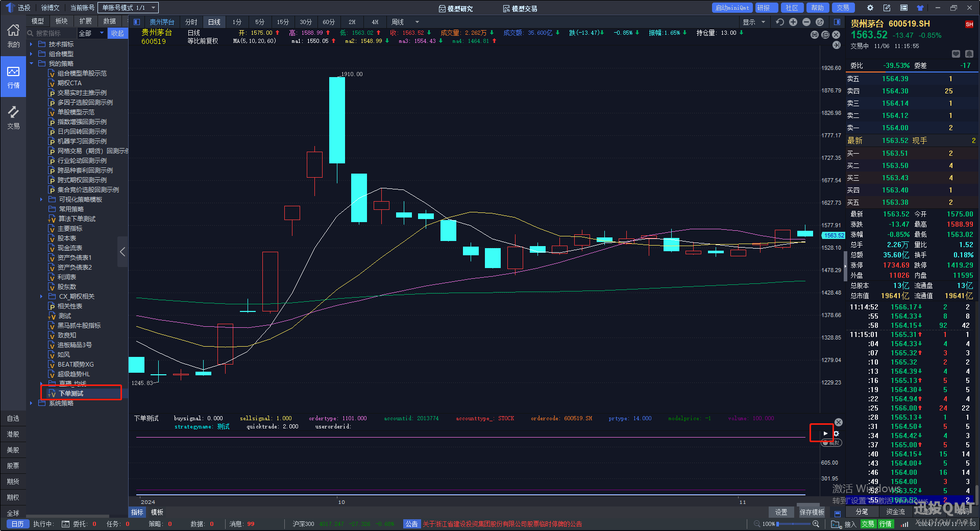
Task: Open the 委托 icon in status bar
Action: coord(65,524)
